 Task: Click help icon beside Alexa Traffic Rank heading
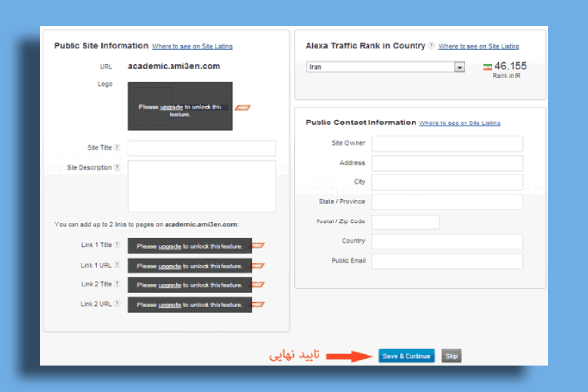[x=432, y=46]
